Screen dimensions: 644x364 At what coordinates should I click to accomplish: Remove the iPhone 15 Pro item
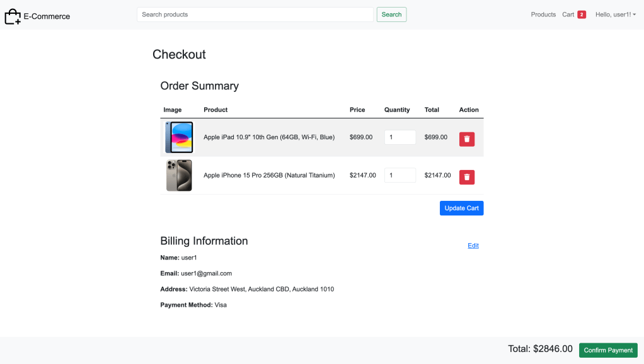pos(466,177)
